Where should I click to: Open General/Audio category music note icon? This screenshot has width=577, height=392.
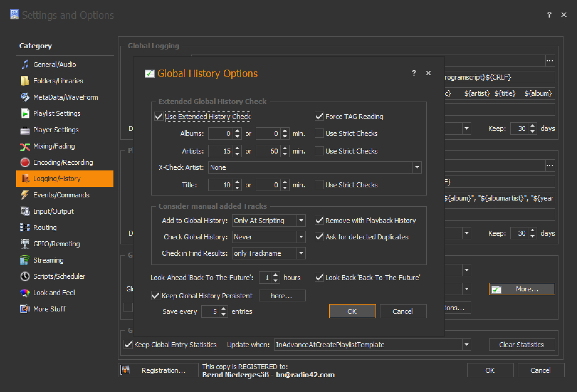(x=25, y=65)
